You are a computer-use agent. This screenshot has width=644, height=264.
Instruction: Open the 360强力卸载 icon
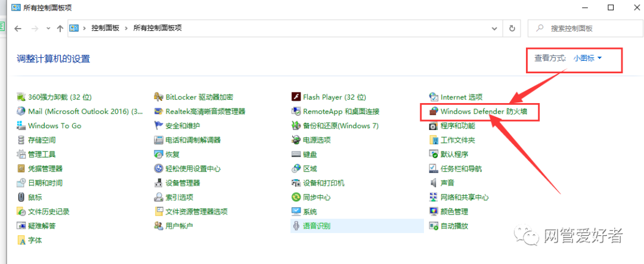(21, 97)
